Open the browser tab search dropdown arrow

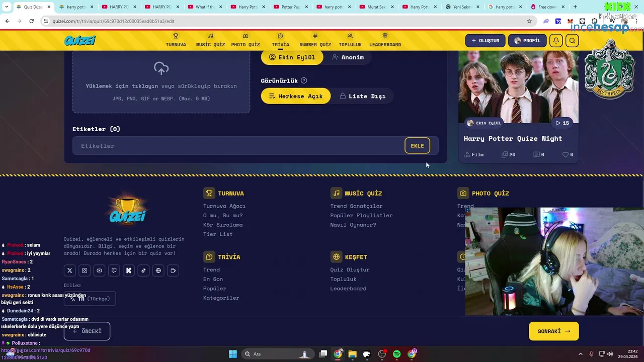click(x=7, y=7)
